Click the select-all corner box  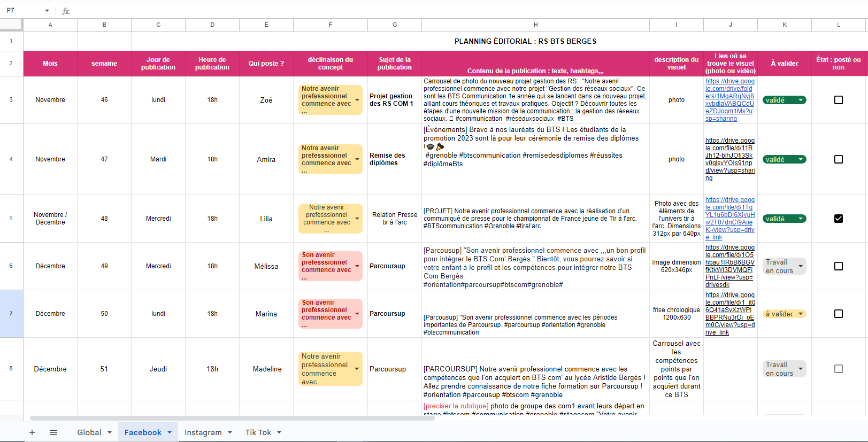[11, 25]
